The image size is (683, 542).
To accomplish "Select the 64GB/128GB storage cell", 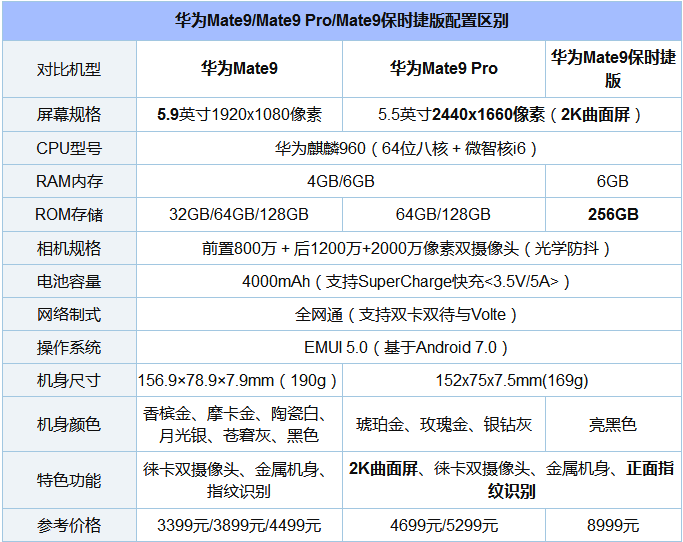I will click(443, 214).
